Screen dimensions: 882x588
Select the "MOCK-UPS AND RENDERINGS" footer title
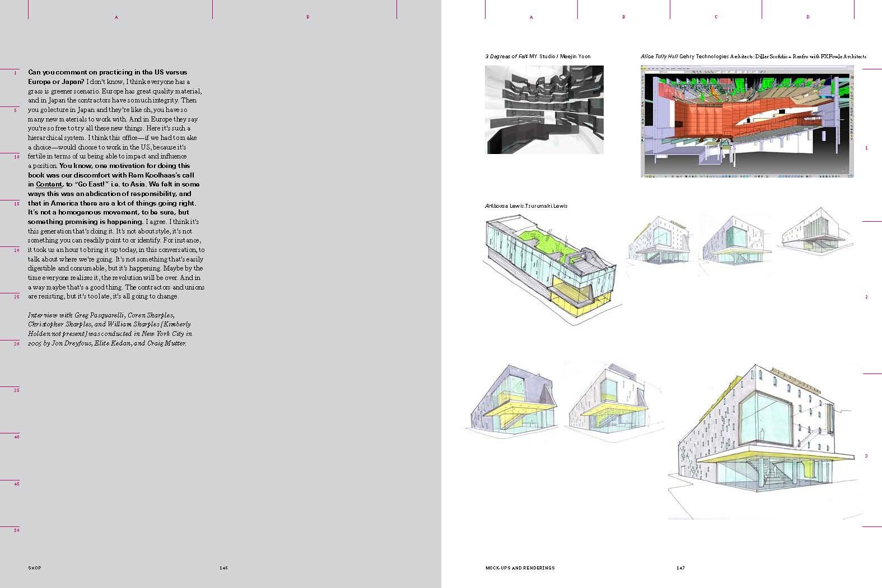pyautogui.click(x=520, y=568)
